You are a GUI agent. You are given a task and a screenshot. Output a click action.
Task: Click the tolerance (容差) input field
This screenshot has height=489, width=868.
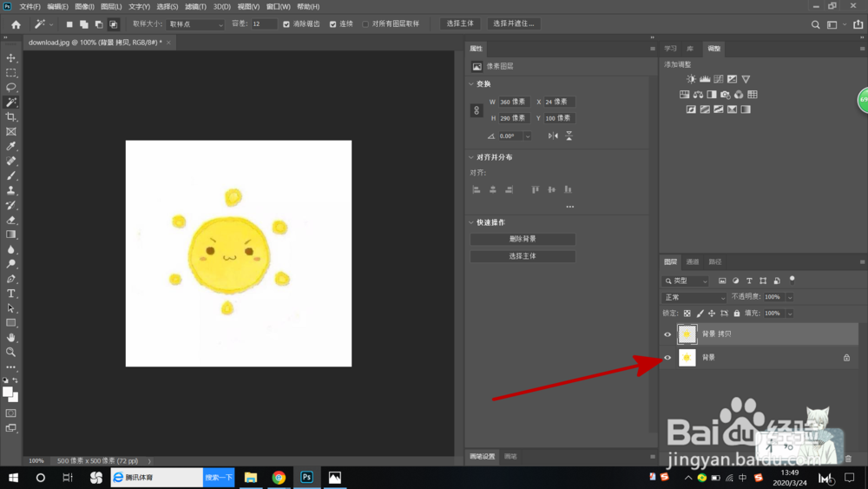264,24
